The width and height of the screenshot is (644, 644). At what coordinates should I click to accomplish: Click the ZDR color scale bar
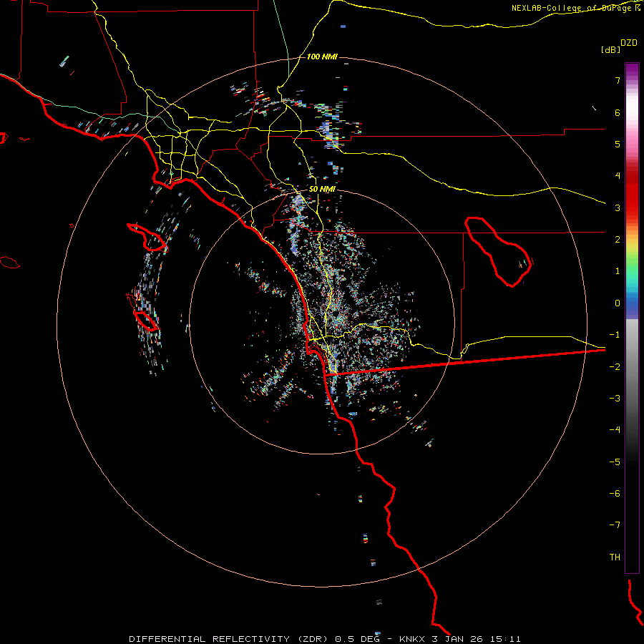click(632, 318)
